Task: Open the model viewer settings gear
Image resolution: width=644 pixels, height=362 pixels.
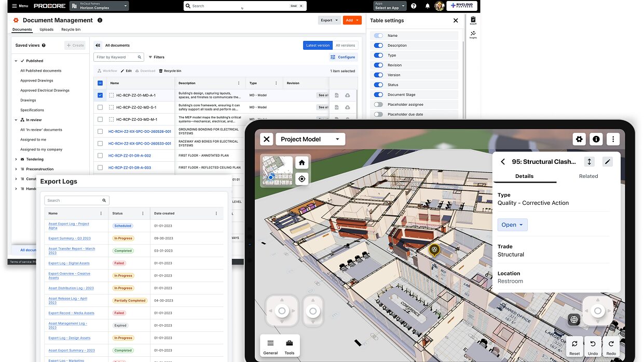Action: pyautogui.click(x=579, y=139)
